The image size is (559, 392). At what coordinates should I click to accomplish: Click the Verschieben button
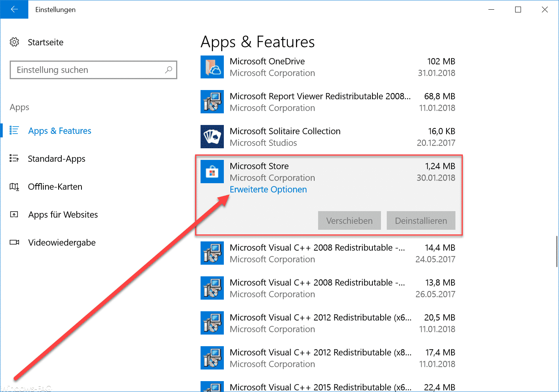point(350,220)
